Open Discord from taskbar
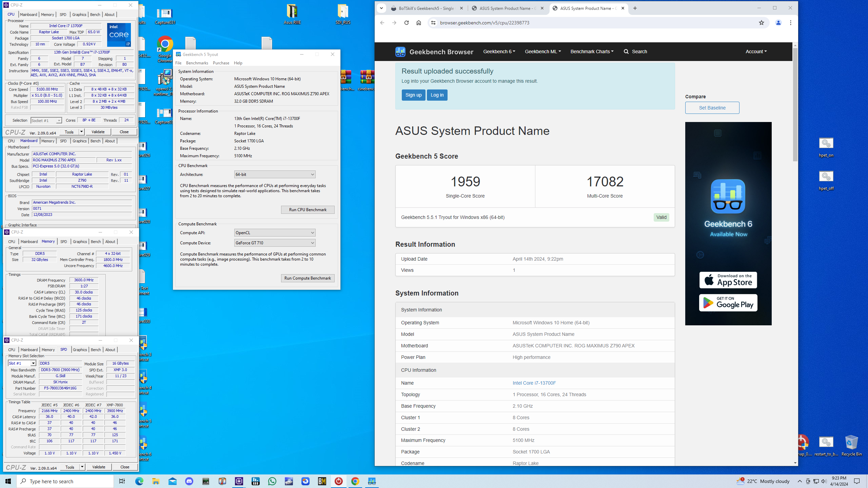This screenshot has height=488, width=868. pyautogui.click(x=189, y=481)
